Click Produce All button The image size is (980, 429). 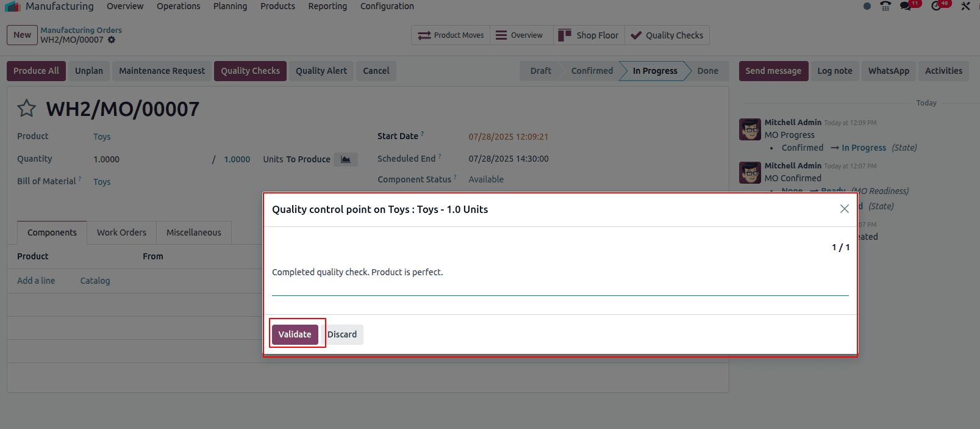point(37,71)
